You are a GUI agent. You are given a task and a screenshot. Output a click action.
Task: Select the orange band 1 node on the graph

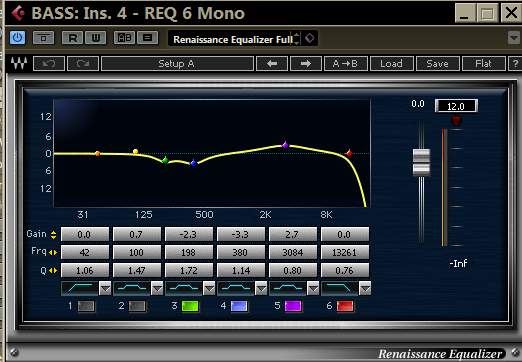pyautogui.click(x=97, y=154)
